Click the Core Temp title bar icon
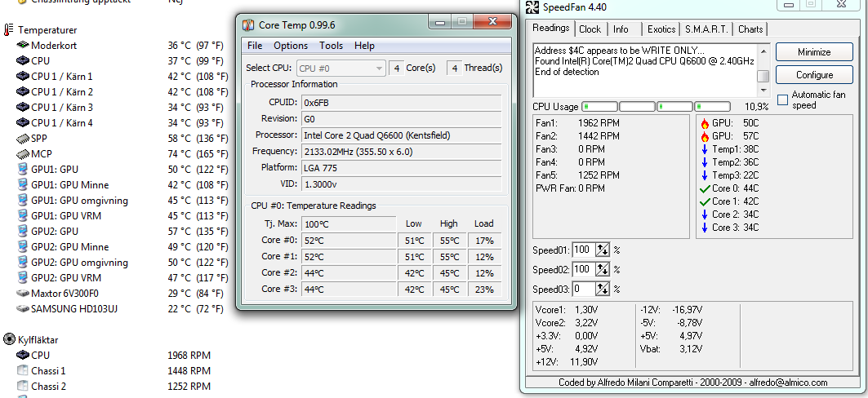The width and height of the screenshot is (868, 398). 249,25
